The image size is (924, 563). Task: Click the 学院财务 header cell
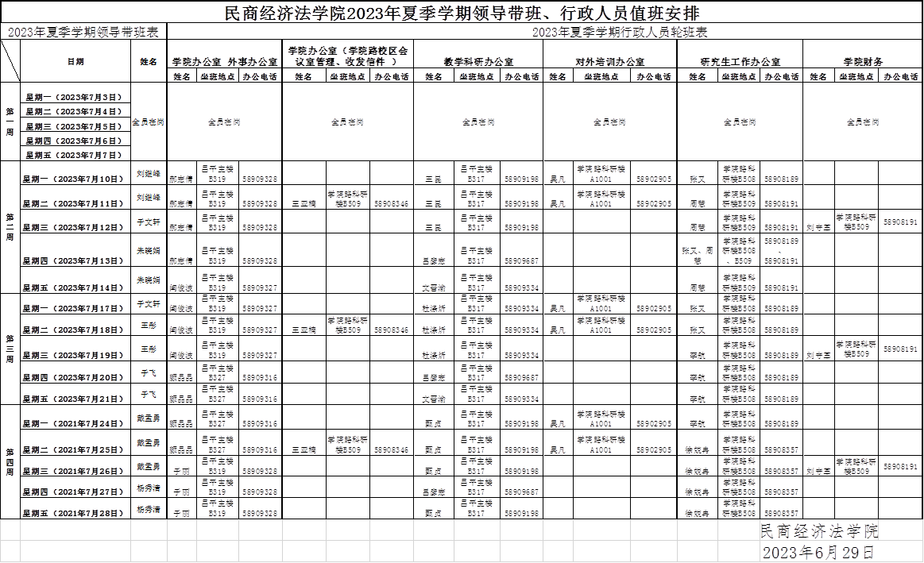[x=863, y=61]
